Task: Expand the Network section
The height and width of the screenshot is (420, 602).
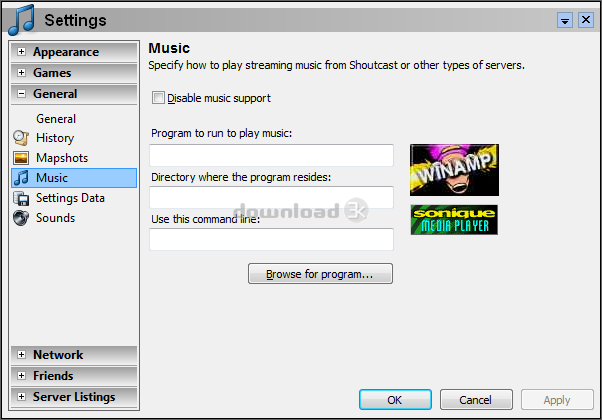Action: [x=22, y=355]
